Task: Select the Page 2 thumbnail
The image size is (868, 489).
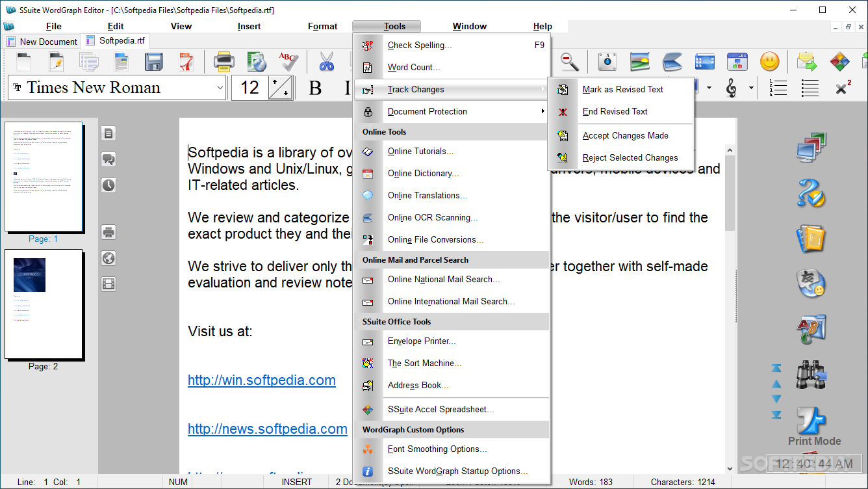Action: 44,304
